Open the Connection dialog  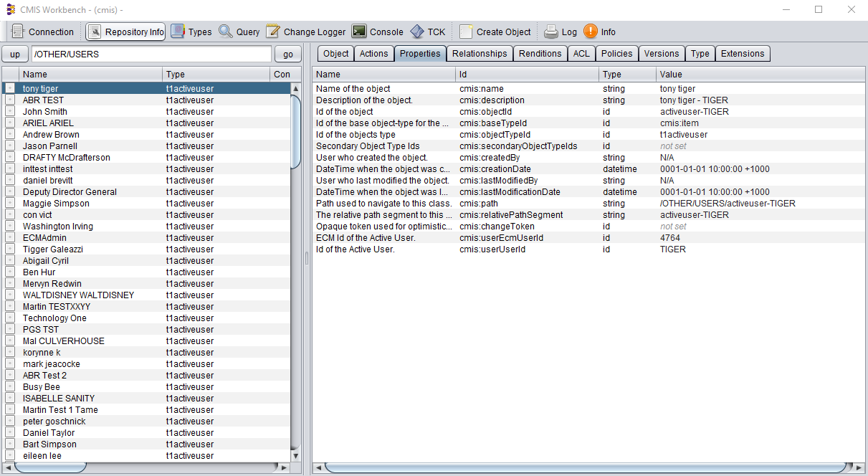(x=43, y=32)
